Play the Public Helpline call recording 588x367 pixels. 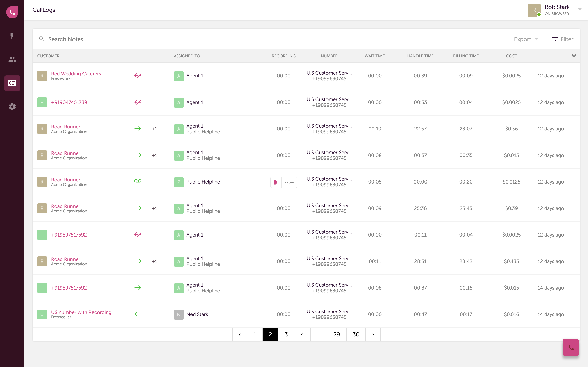tap(276, 182)
